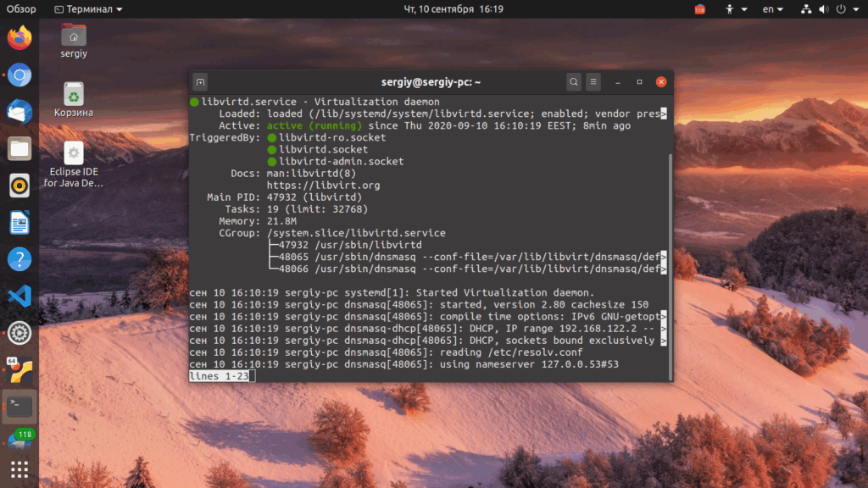The width and height of the screenshot is (868, 488).
Task: Open the date and time calendar
Action: (453, 8)
